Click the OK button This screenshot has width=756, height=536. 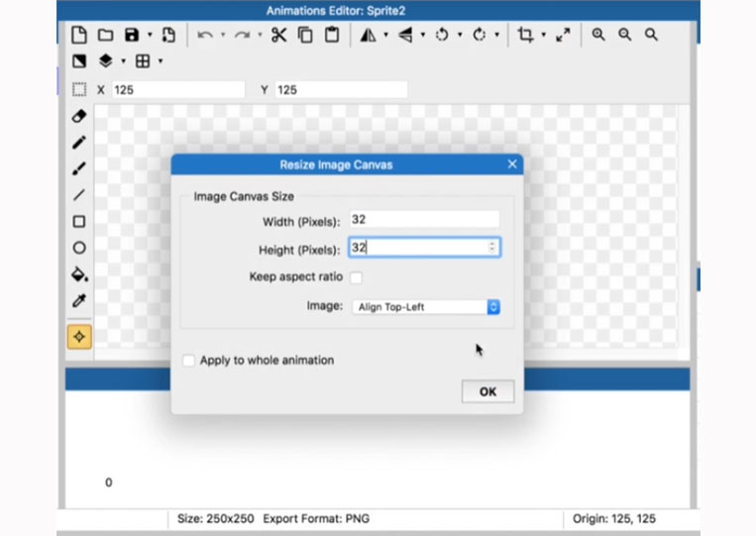pyautogui.click(x=487, y=391)
